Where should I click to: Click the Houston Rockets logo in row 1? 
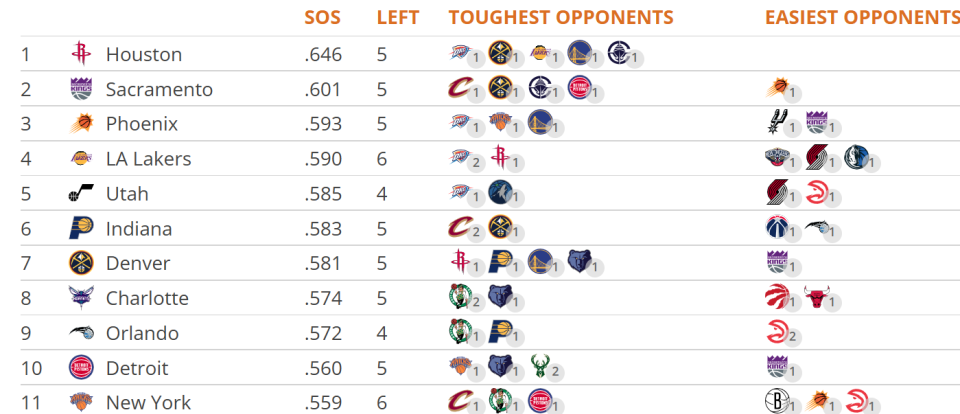(x=81, y=54)
